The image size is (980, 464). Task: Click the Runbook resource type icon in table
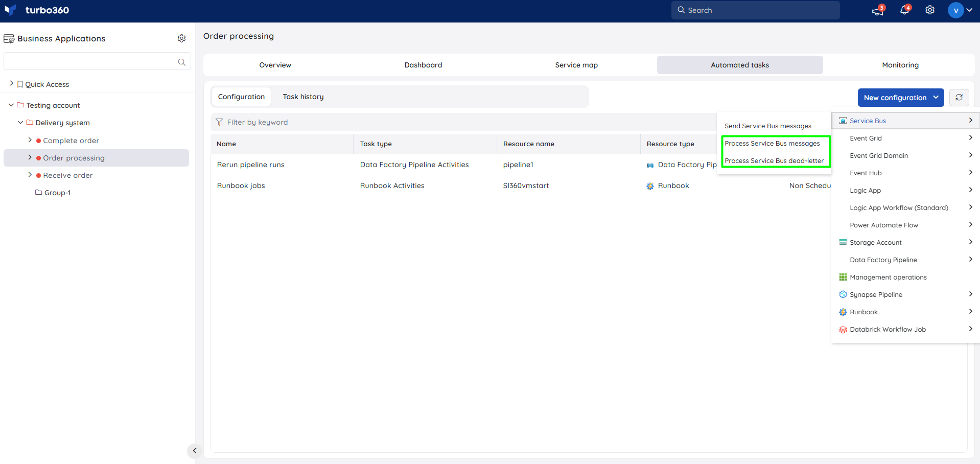[650, 186]
